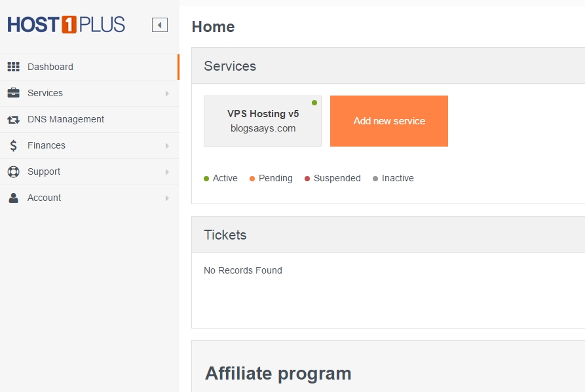Open the VPS Hosting v5 service card

263,120
